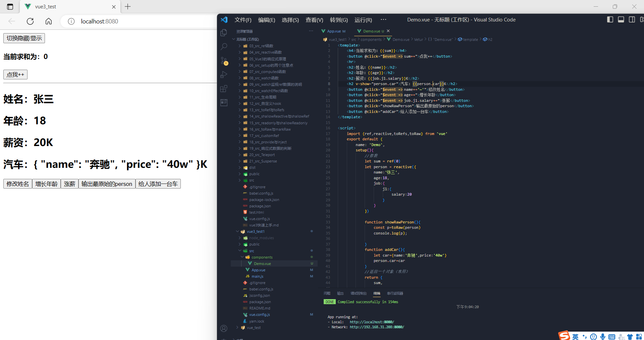Click the Sogou microphone voice input icon

click(603, 337)
